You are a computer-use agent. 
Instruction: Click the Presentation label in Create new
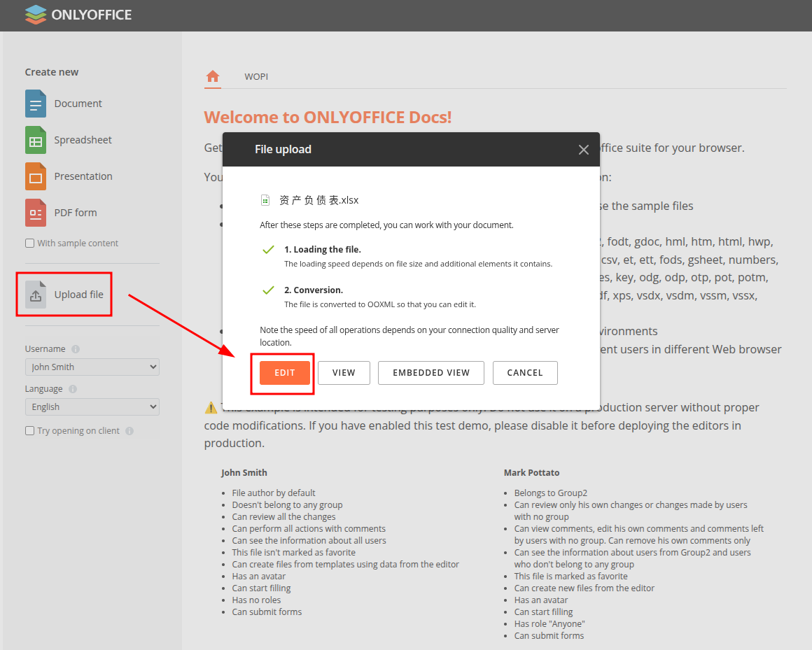[83, 176]
